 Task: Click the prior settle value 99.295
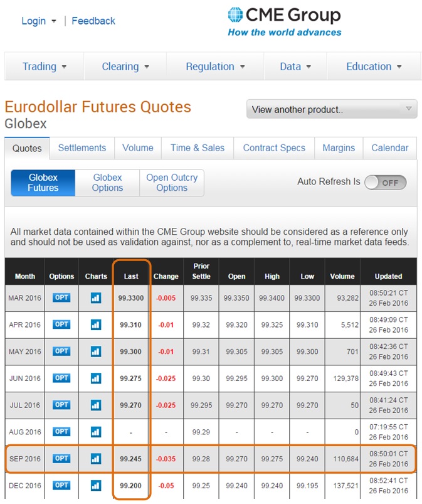(201, 405)
